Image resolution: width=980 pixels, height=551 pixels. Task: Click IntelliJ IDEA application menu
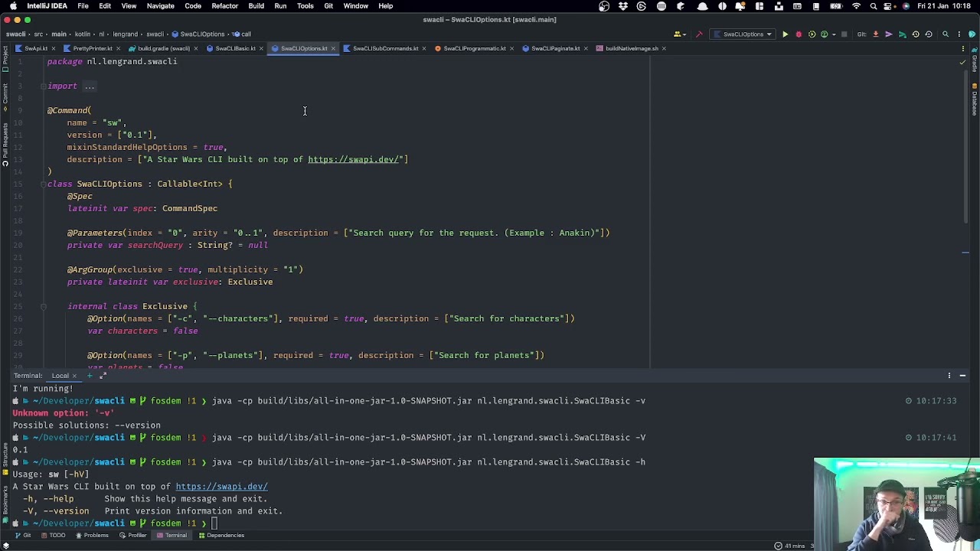point(47,6)
